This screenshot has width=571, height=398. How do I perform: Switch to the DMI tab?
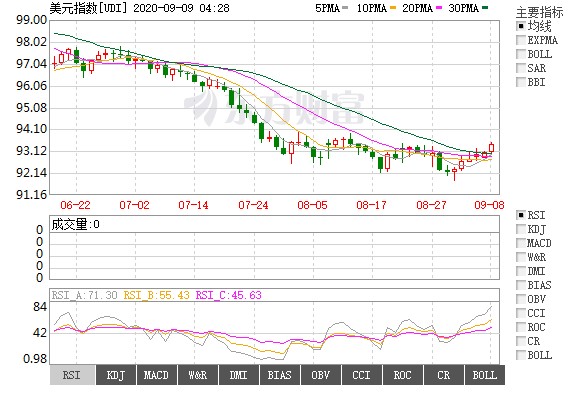[x=239, y=375]
